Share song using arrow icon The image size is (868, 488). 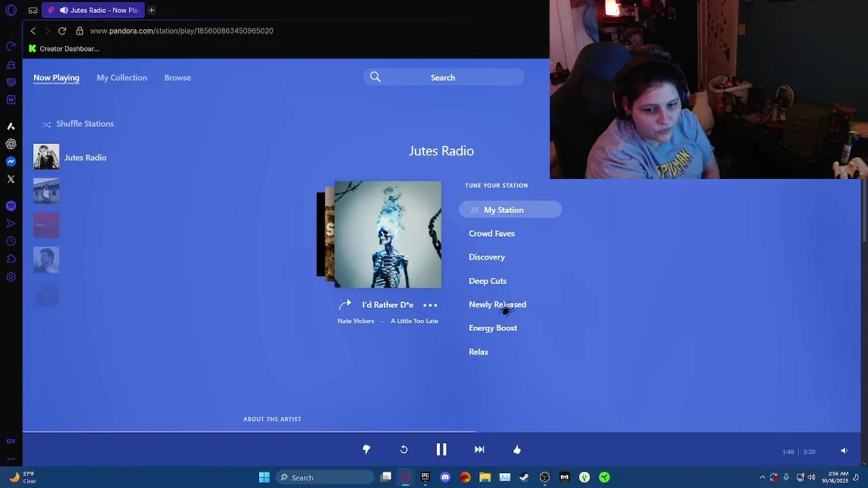click(x=345, y=304)
